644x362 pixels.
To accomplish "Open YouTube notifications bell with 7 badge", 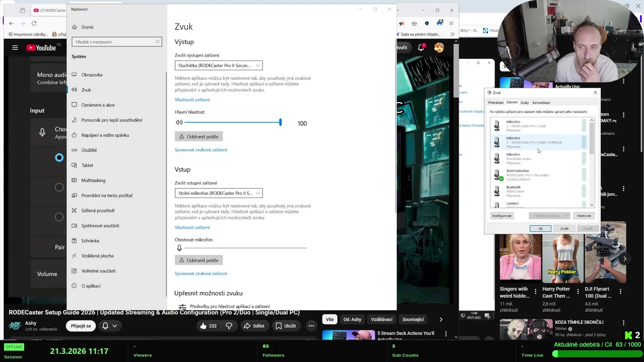I will (x=422, y=48).
